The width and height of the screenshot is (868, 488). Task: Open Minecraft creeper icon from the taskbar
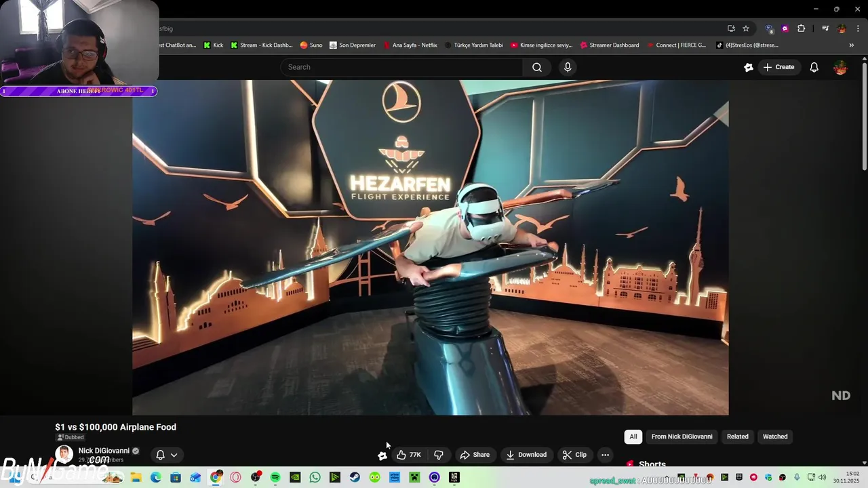tap(414, 477)
